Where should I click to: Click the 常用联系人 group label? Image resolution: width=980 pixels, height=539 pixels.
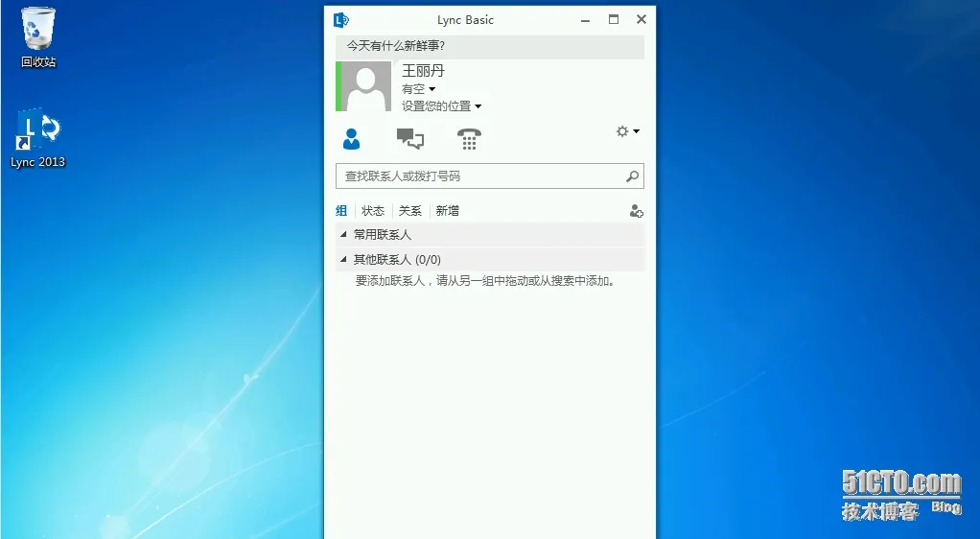(x=383, y=234)
